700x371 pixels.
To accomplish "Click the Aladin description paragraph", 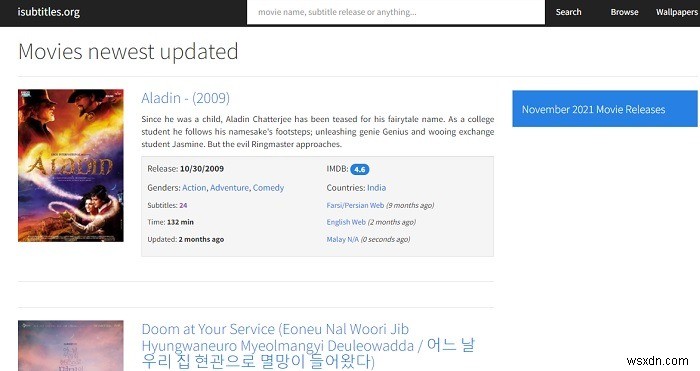I will tap(317, 132).
